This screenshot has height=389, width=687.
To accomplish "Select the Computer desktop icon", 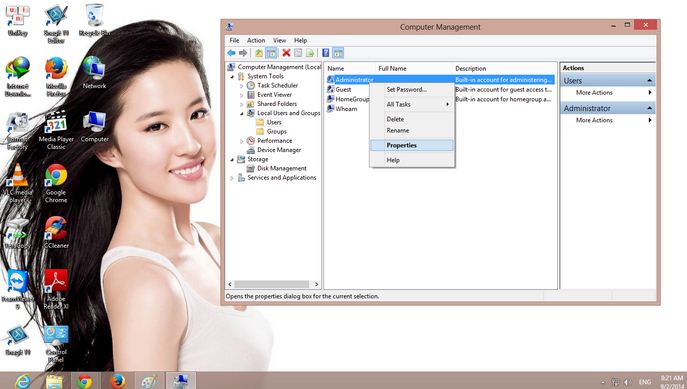I will (x=94, y=126).
